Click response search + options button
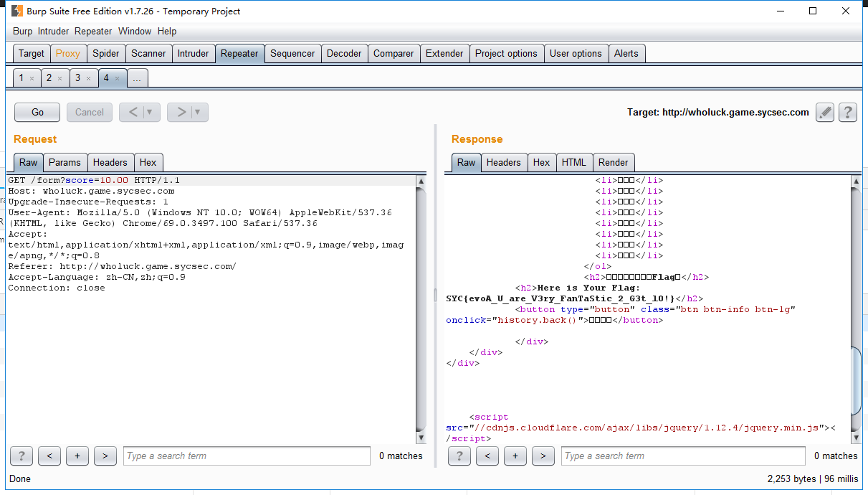 click(515, 456)
